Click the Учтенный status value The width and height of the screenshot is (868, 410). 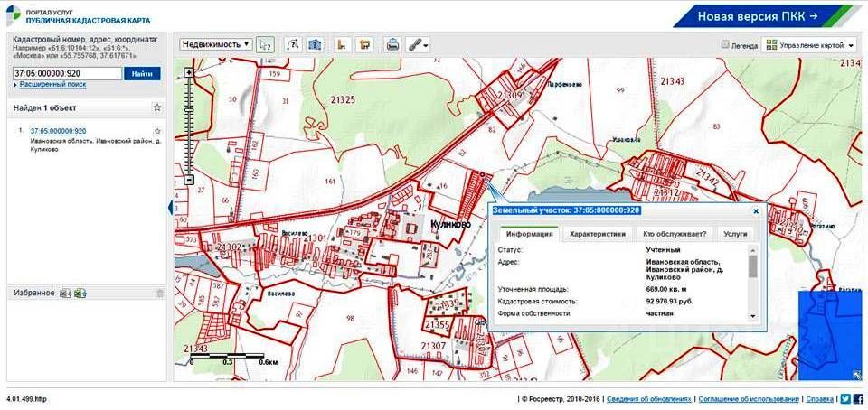coord(663,250)
